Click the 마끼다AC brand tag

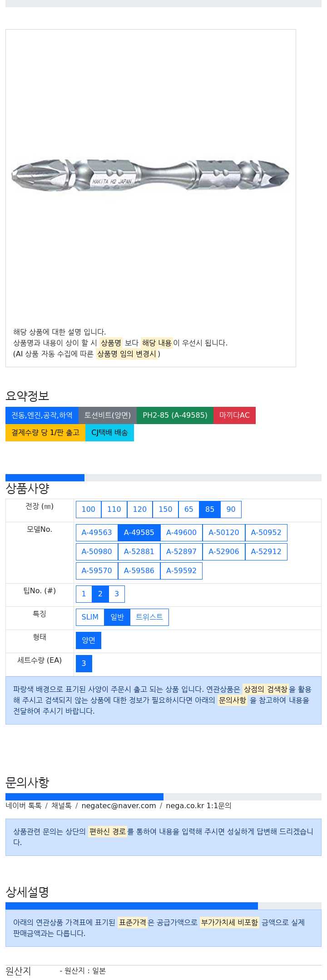[x=234, y=415]
